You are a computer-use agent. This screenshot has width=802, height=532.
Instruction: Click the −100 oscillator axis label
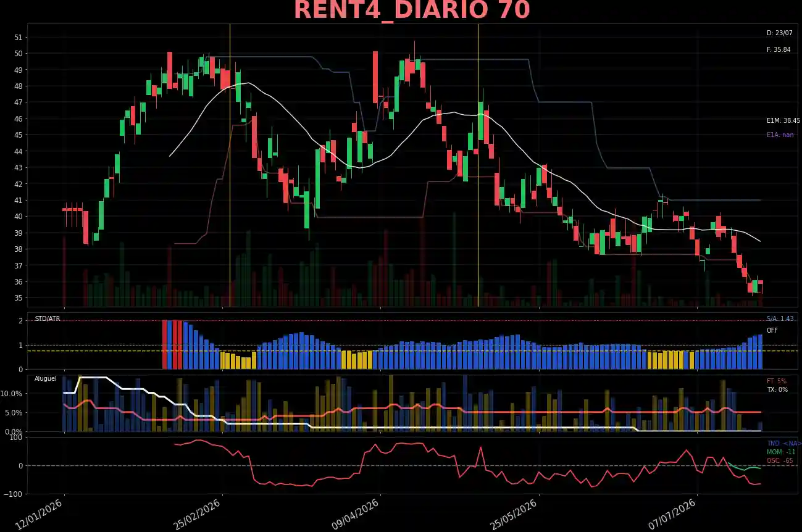(13, 494)
